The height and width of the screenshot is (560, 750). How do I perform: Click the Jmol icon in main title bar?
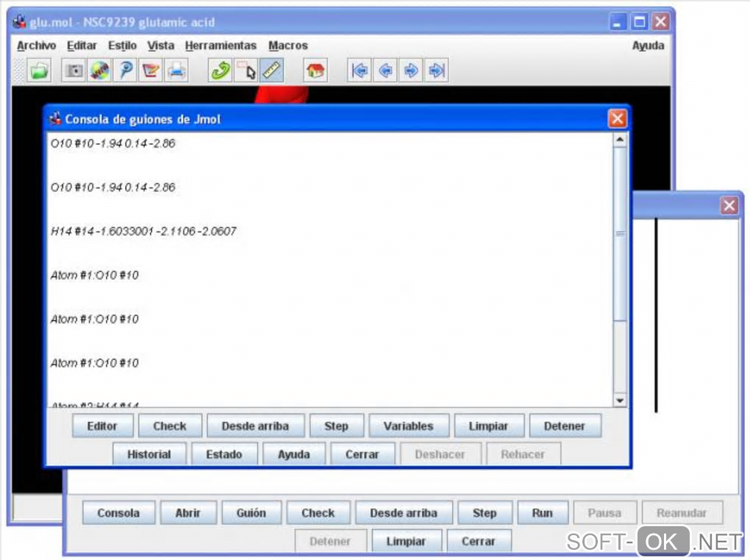click(19, 21)
